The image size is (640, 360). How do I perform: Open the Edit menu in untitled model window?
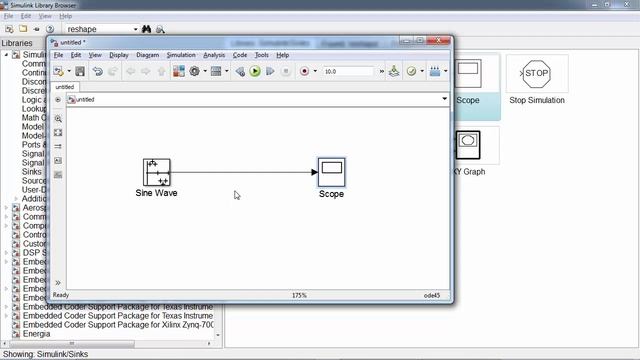(x=76, y=55)
